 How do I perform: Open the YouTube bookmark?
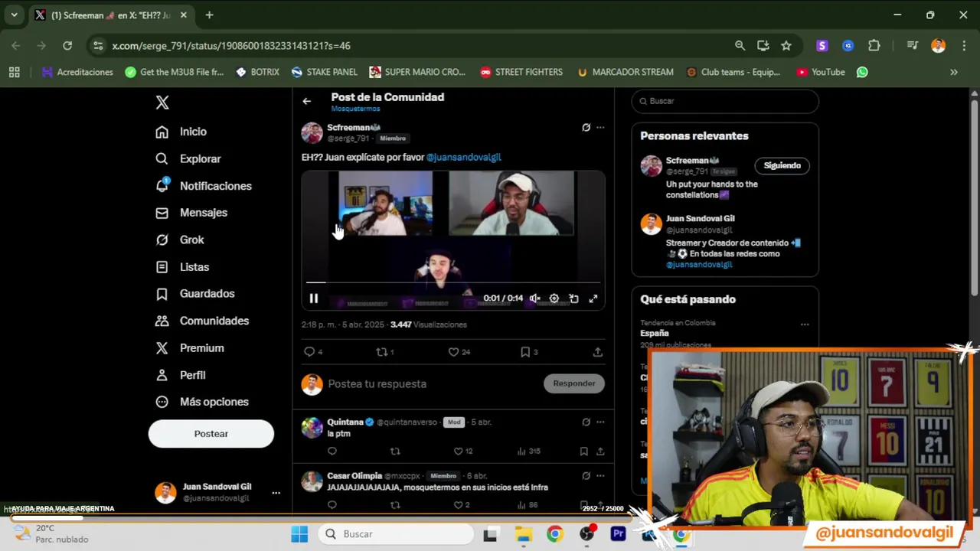821,72
